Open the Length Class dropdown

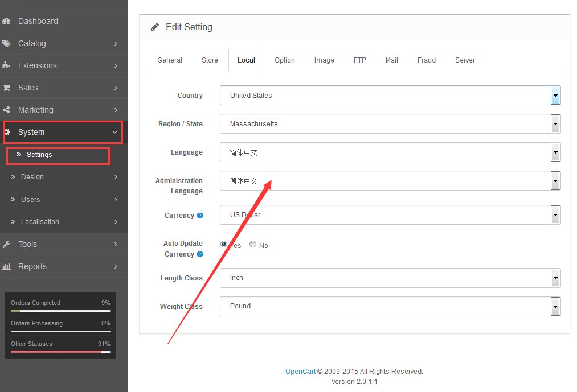390,278
